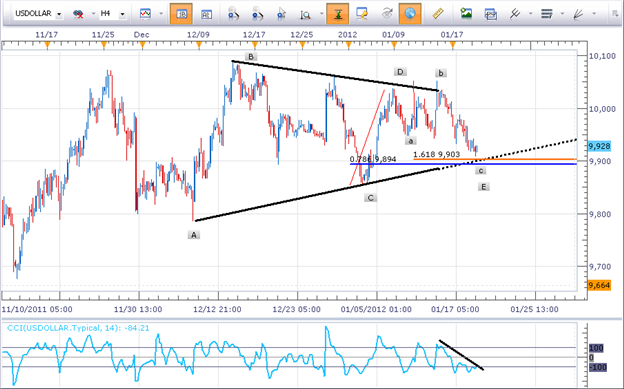This screenshot has width=624, height=389.
Task: Click the 12/17 orange timeline marker
Action: (255, 45)
